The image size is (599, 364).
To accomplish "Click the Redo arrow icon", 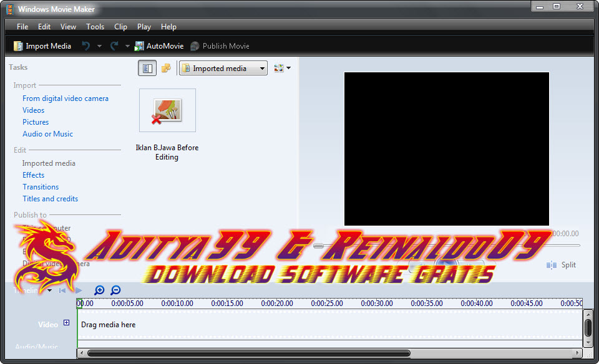I will coord(114,46).
